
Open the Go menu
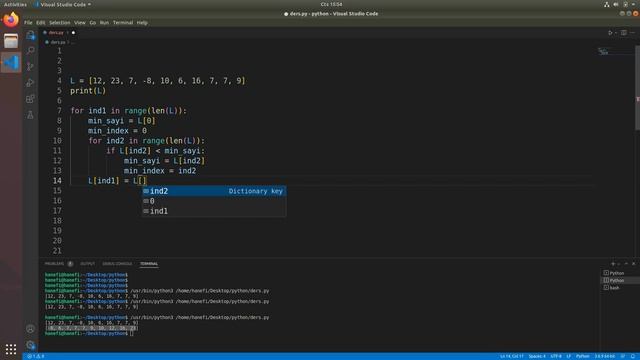93,23
